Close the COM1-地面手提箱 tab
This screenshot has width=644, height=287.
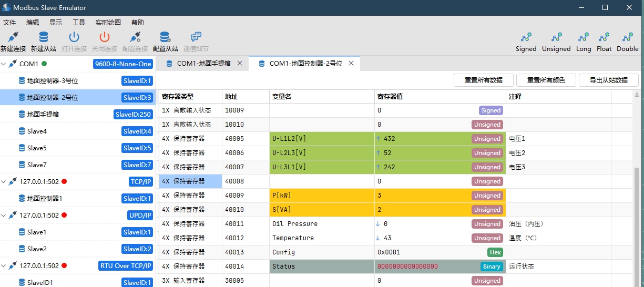click(x=240, y=63)
